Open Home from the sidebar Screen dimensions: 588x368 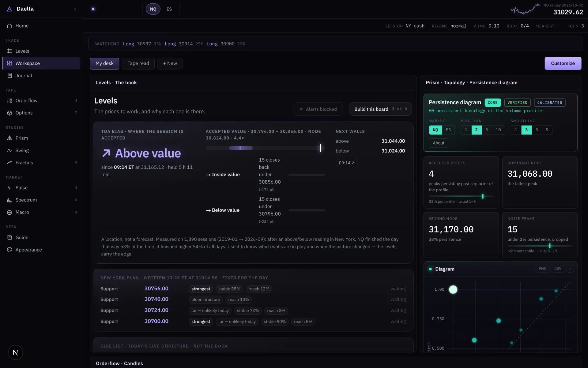[41, 26]
